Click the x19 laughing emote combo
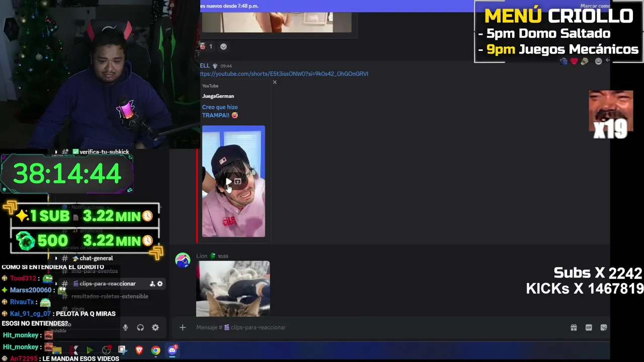The width and height of the screenshot is (644, 362). 611,114
